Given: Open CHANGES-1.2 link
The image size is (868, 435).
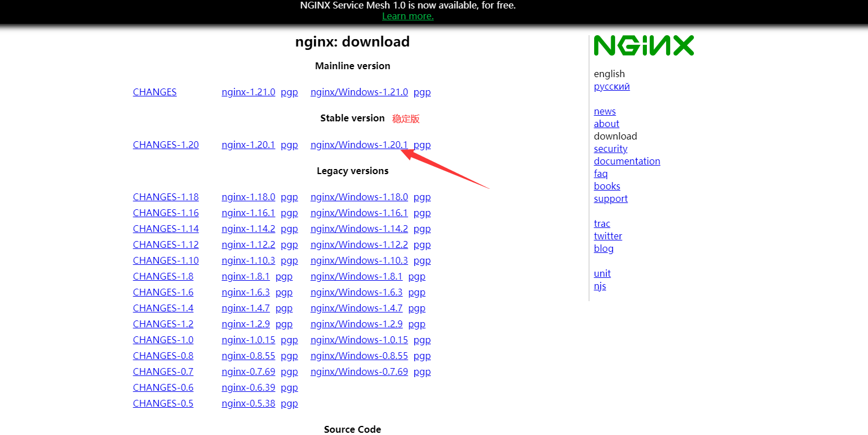Looking at the screenshot, I should pos(163,324).
